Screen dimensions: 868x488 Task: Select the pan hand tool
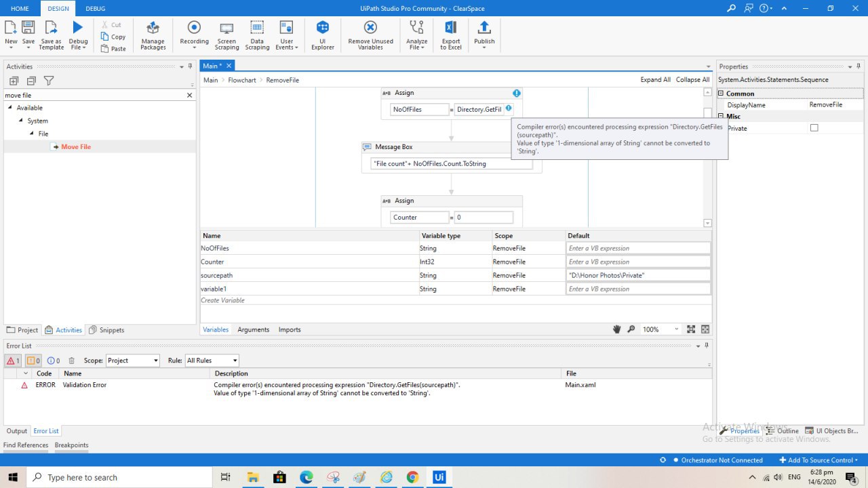(617, 329)
